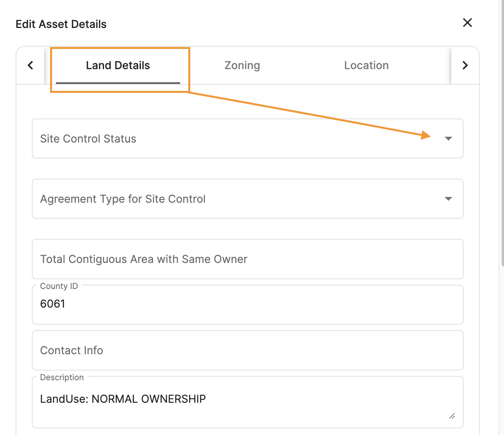Click the LandUse: NORMAL OWNERSHIP text
The image size is (504, 435).
coord(123,399)
